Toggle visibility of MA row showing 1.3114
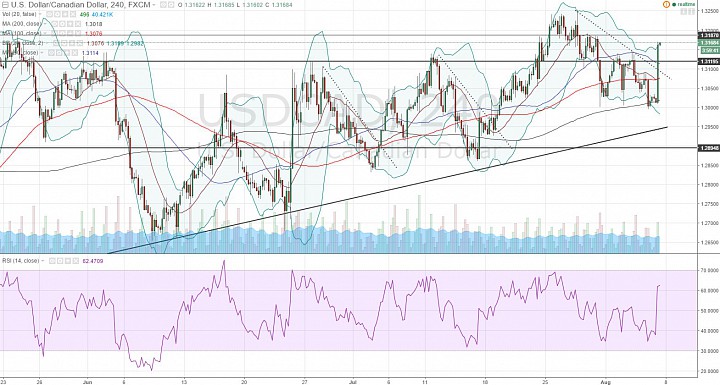 (51, 53)
